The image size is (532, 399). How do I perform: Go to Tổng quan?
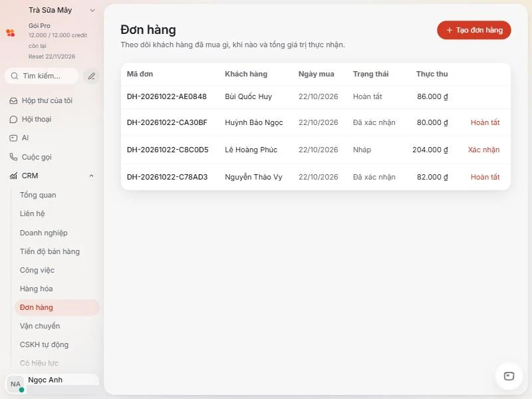coord(38,195)
